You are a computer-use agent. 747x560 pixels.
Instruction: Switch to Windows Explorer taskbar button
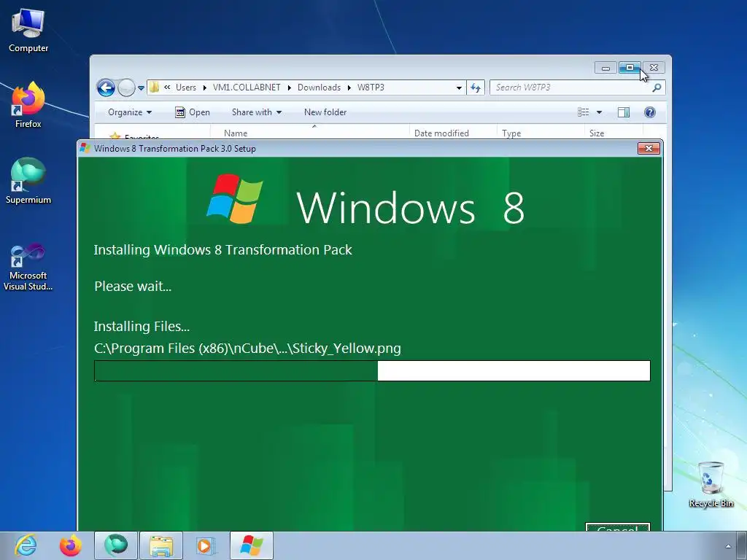pyautogui.click(x=161, y=545)
